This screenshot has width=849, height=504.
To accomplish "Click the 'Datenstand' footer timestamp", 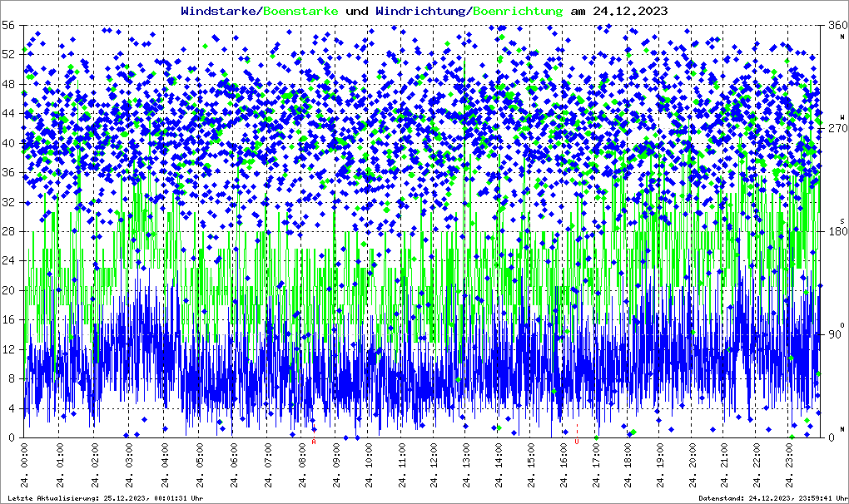I will pyautogui.click(x=773, y=498).
